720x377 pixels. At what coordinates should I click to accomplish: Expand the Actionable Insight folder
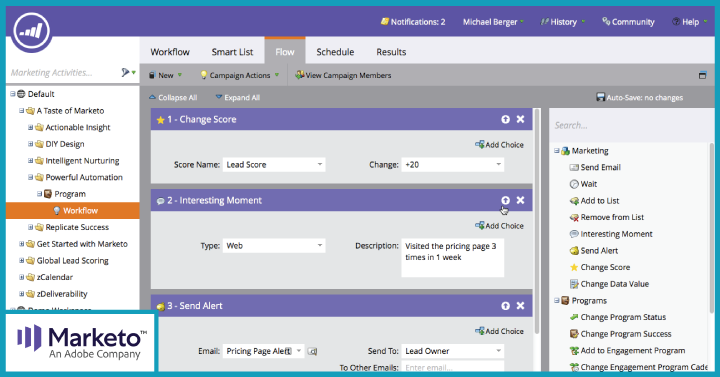pyautogui.click(x=30, y=127)
